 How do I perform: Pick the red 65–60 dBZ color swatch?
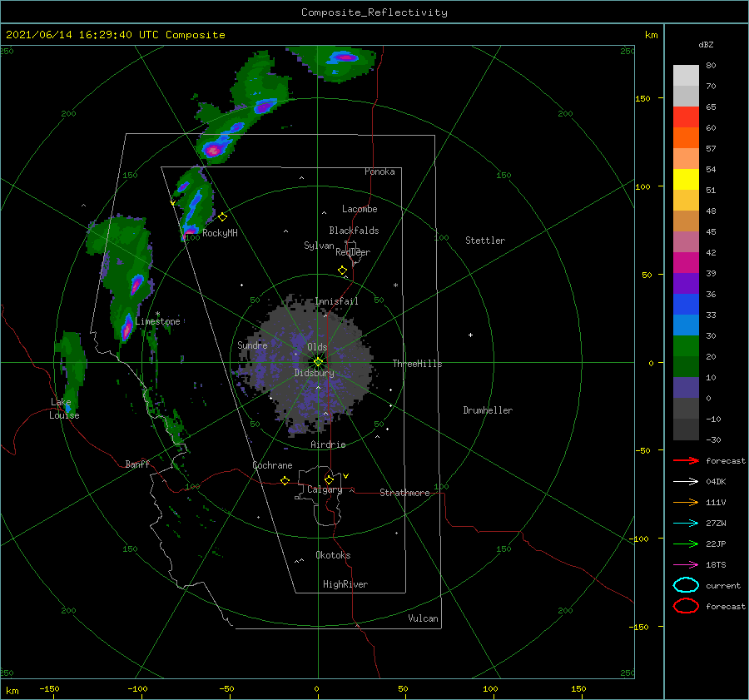[686, 117]
